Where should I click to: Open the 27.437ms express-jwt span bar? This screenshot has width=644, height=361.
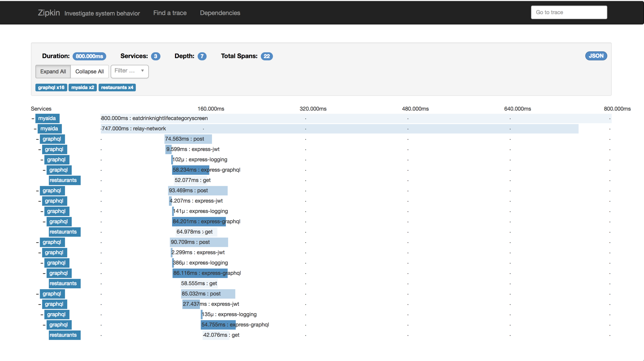[191, 304]
